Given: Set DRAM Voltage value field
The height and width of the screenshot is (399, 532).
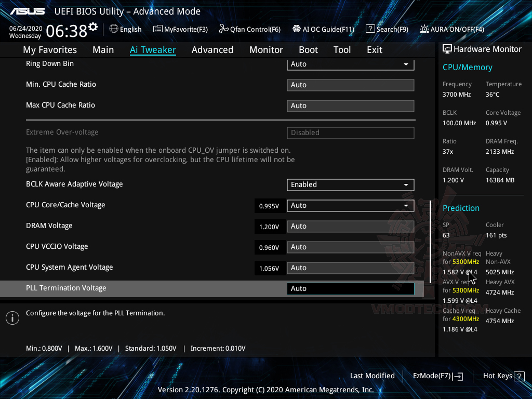Looking at the screenshot, I should click(x=350, y=226).
